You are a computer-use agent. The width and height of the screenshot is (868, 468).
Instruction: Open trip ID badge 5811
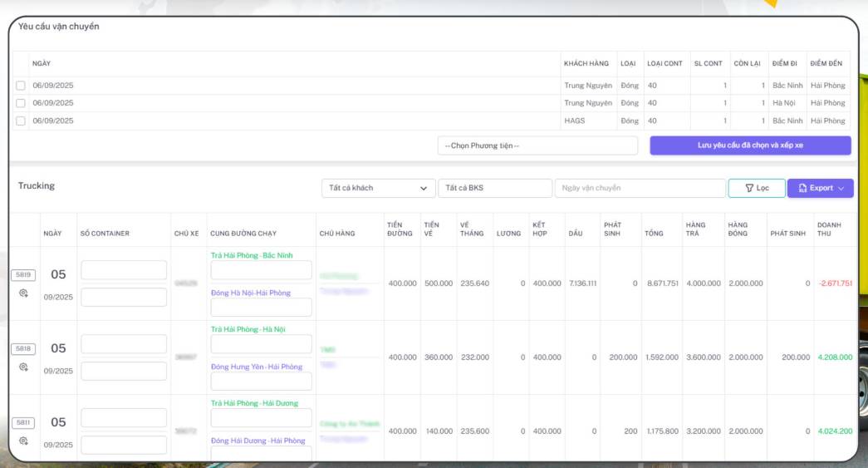(x=23, y=422)
